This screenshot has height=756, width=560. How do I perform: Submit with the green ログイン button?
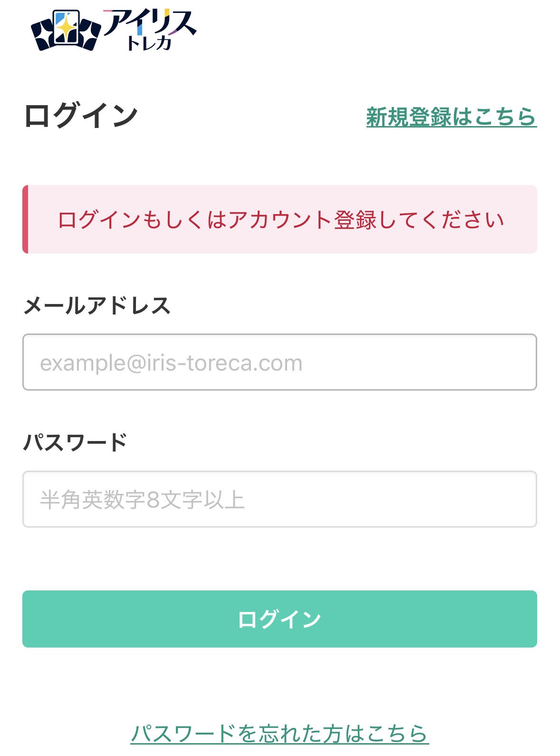point(280,619)
